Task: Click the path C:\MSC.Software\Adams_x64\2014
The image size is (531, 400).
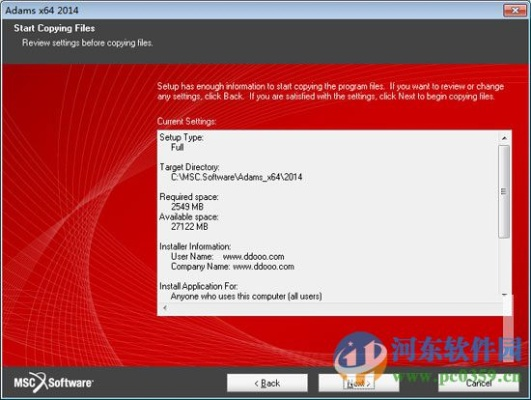Action: [x=236, y=177]
